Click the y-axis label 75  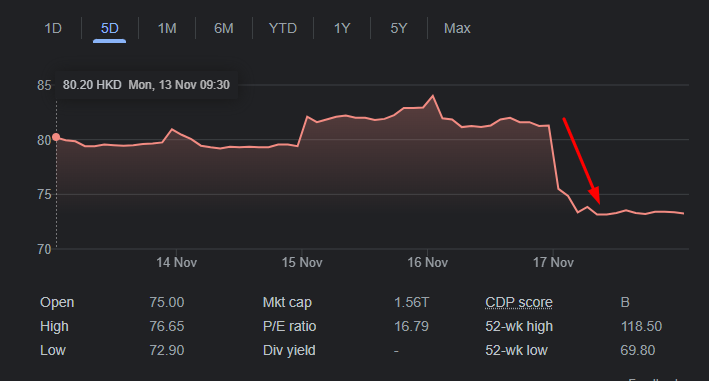(x=44, y=195)
